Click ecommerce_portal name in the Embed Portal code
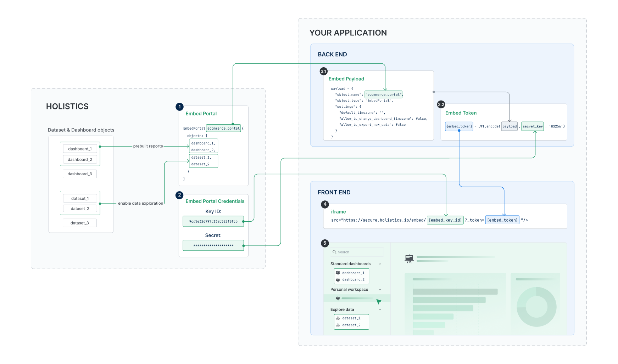 coord(223,128)
